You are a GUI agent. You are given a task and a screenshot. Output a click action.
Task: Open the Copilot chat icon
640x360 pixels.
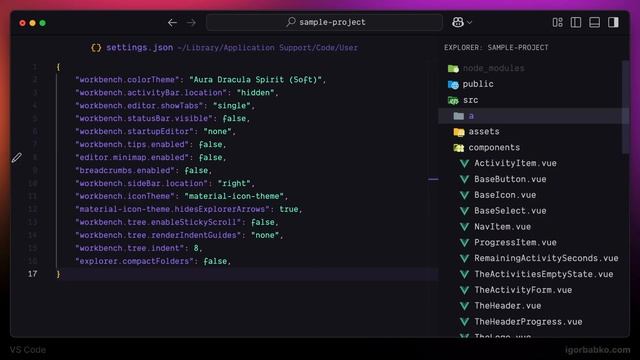click(458, 22)
